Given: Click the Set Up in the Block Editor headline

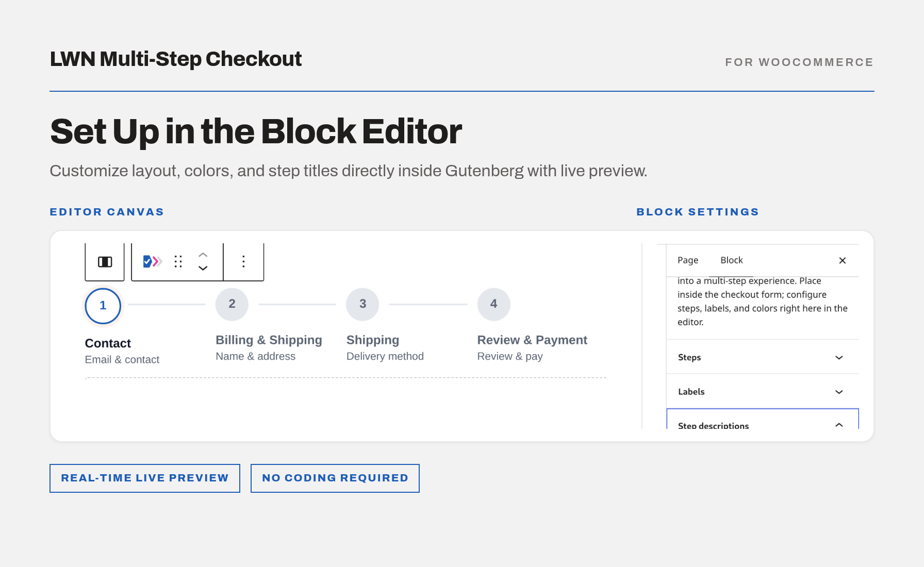Looking at the screenshot, I should coord(256,131).
